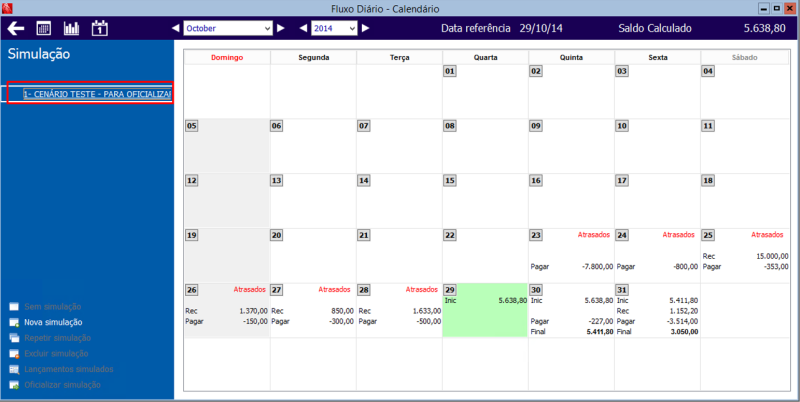Click Pagar value -7.800,00
Screen dimensions: 800x402
[x=597, y=266]
